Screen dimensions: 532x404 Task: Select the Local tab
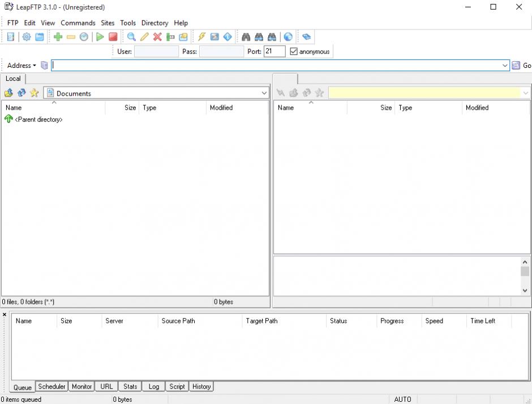coord(13,78)
